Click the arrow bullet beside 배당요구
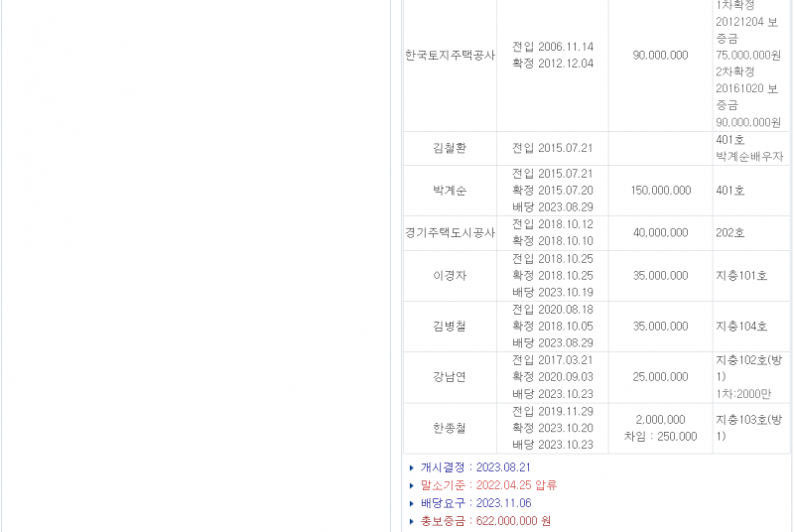The image size is (794, 532). [x=412, y=503]
